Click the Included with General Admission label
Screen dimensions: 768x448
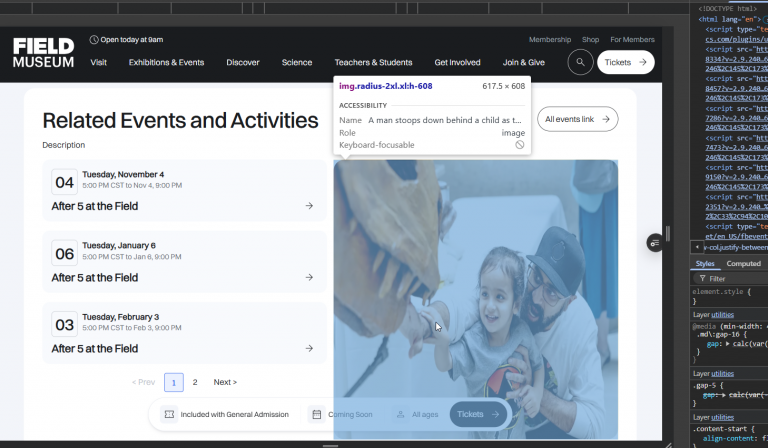[235, 414]
